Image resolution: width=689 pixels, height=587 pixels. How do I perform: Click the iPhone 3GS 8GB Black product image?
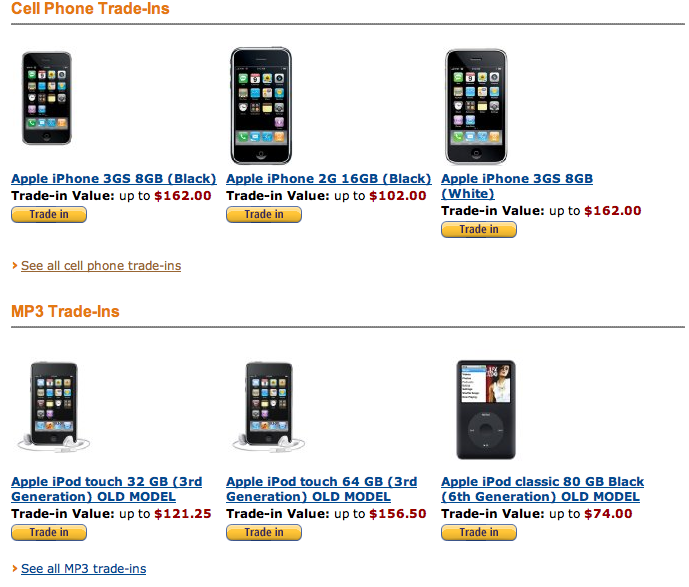point(48,99)
